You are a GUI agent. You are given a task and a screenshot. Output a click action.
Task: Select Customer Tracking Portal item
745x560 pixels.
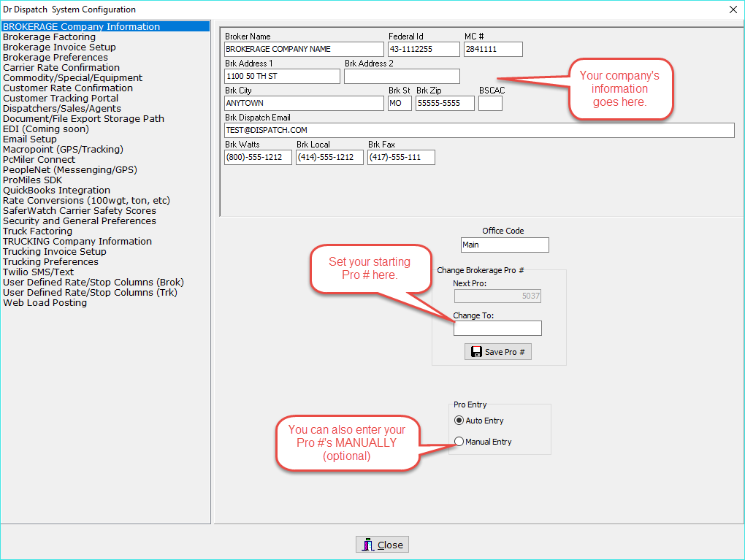61,99
